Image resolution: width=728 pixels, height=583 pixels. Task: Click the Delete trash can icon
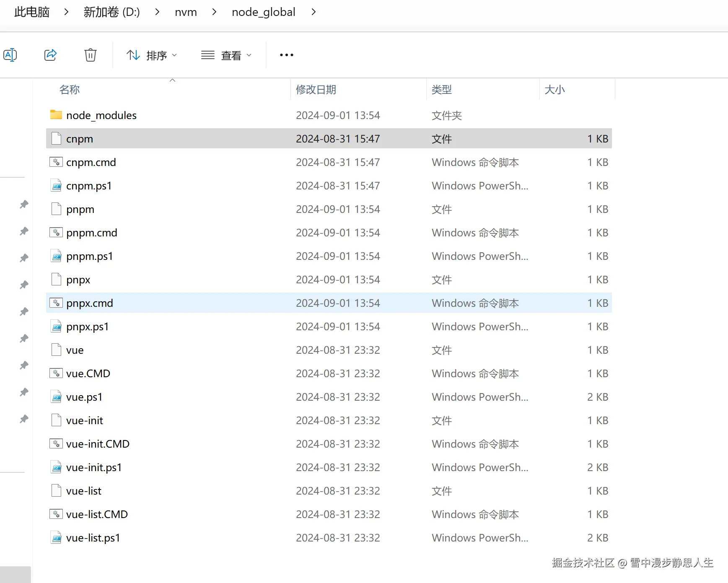pyautogui.click(x=91, y=55)
